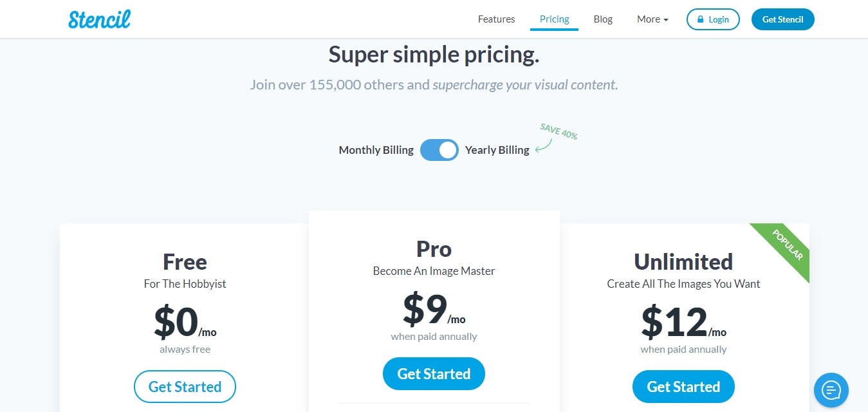Click Get Started under Unlimited plan
Viewport: 868px width, 412px height.
point(683,387)
